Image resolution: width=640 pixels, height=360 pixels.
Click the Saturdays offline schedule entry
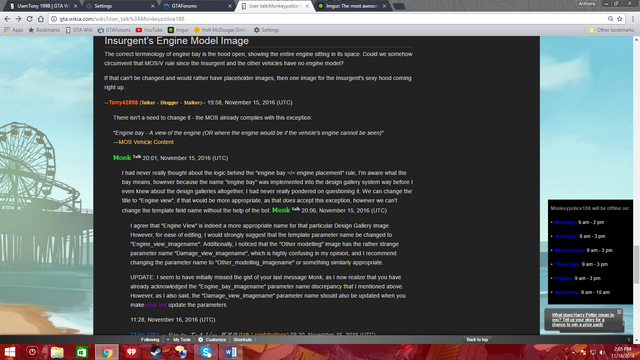tap(582, 292)
